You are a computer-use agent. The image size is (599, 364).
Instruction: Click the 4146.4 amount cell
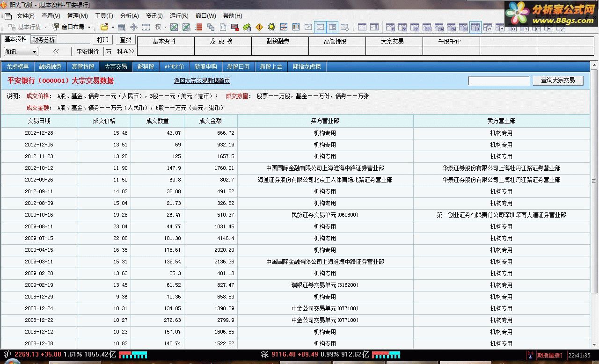(211, 238)
